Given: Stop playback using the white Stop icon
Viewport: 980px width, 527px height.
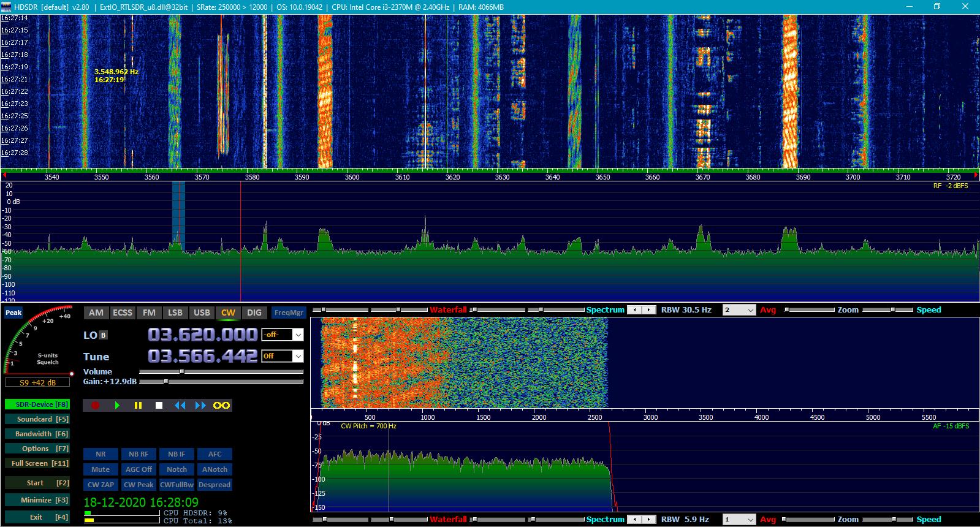Looking at the screenshot, I should click(159, 405).
